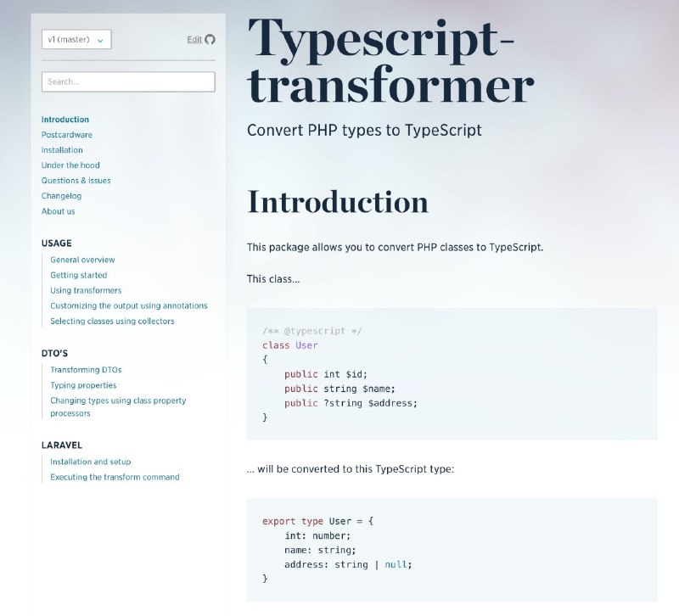This screenshot has width=679, height=616.
Task: Open Questions & issues page
Action: pyautogui.click(x=76, y=181)
